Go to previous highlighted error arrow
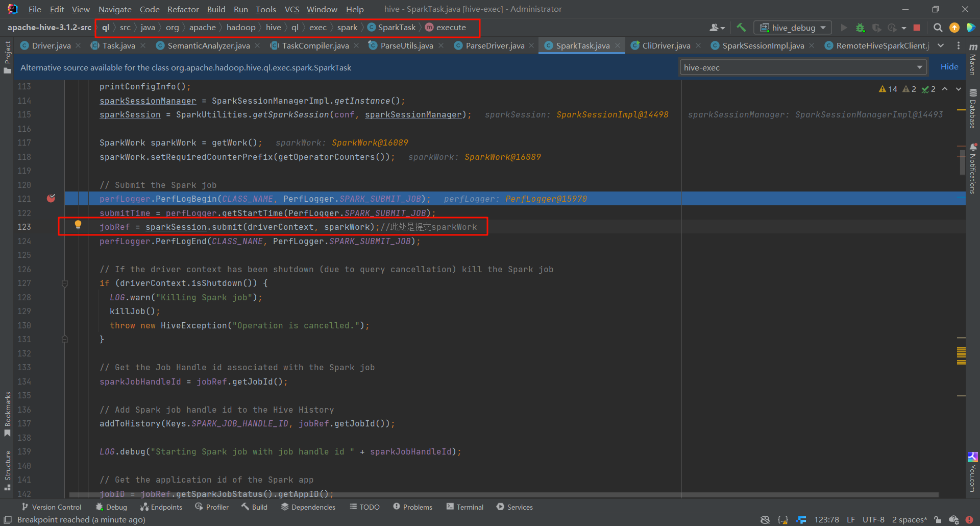980x526 pixels. 945,89
